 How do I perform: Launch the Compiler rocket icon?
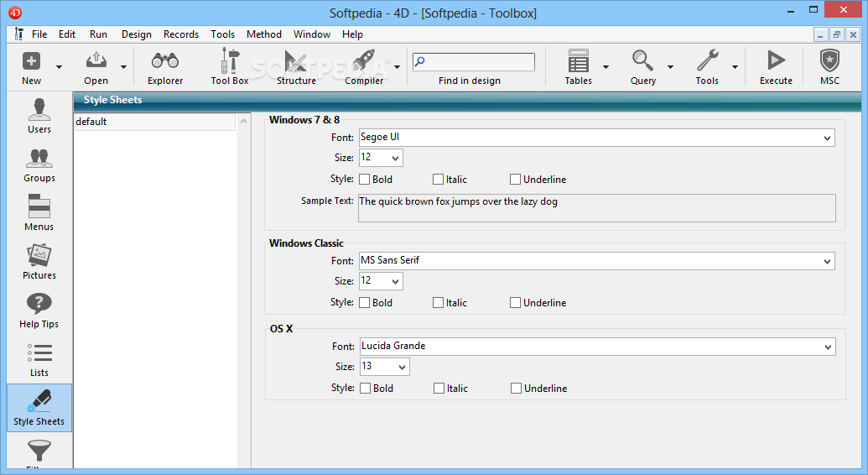click(363, 61)
